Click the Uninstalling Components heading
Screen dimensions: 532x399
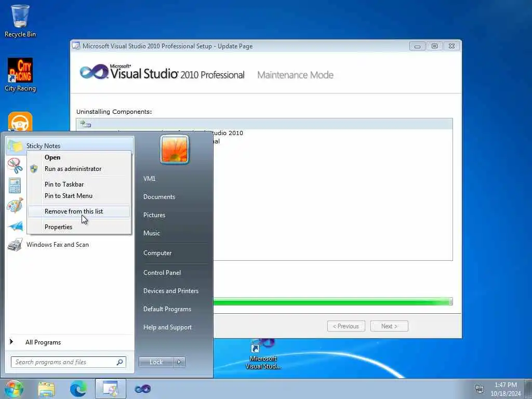pyautogui.click(x=114, y=112)
